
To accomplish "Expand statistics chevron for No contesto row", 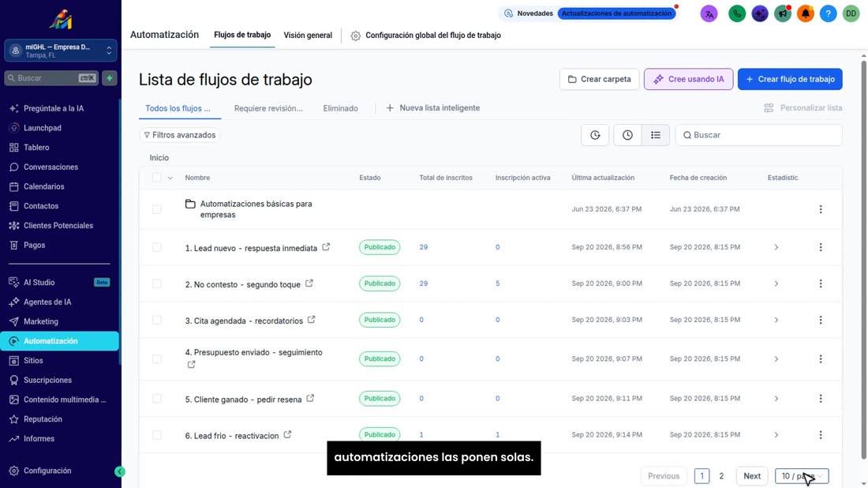I will [776, 283].
